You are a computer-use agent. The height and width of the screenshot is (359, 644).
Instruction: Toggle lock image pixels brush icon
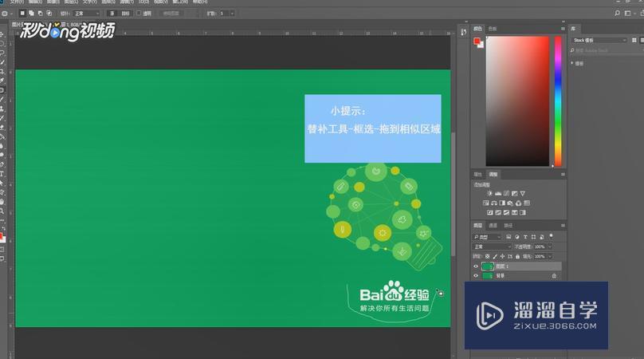tap(495, 257)
